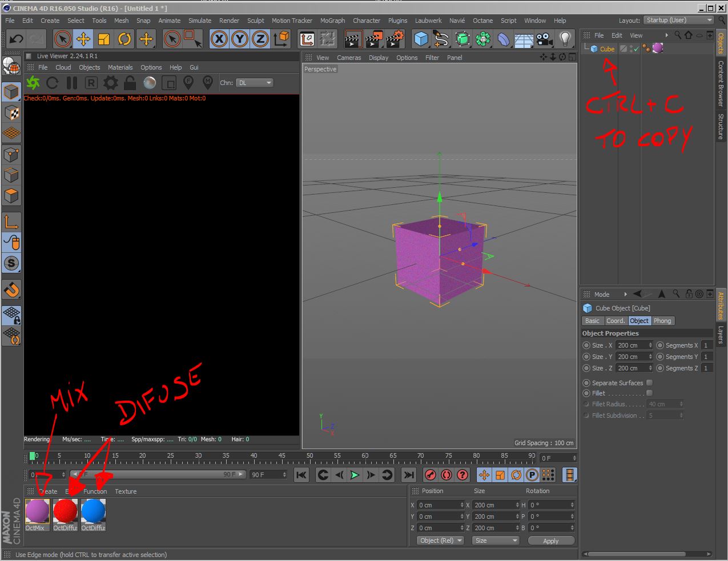Open viewport Cameras menu
Viewport: 728px width, 561px height.
point(349,58)
